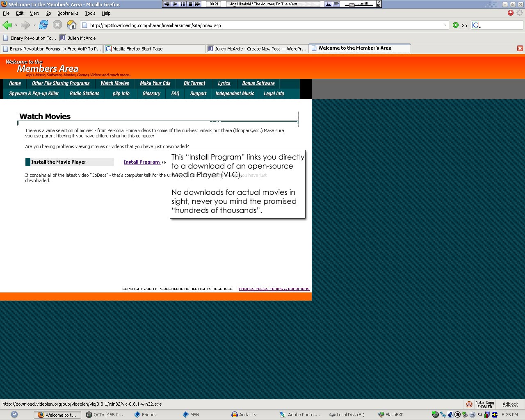Image resolution: width=525 pixels, height=420 pixels.
Task: Open the View menu
Action: tap(34, 13)
